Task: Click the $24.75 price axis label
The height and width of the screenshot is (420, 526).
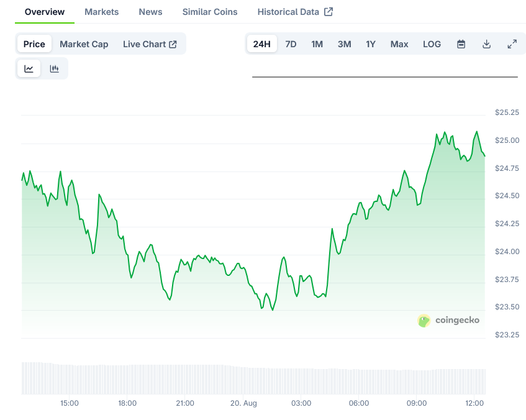Action: (x=507, y=168)
